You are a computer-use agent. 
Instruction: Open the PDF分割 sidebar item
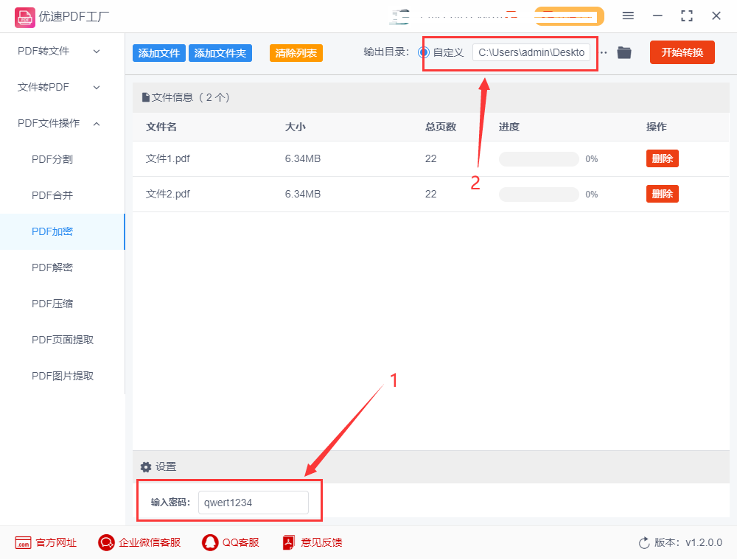(x=63, y=159)
